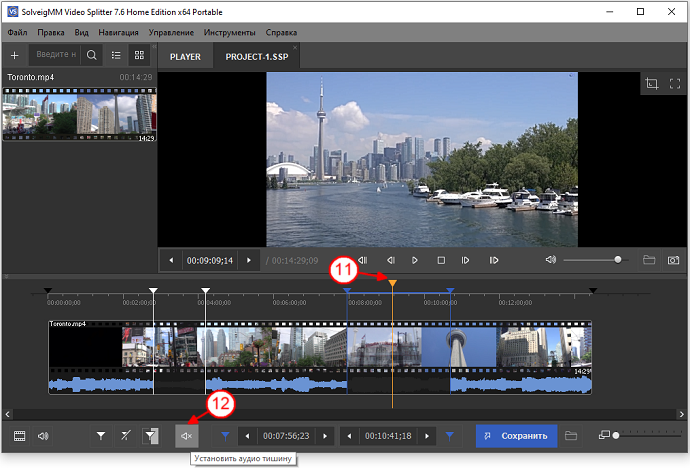The height and width of the screenshot is (468, 690).
Task: Click the add marker icon in bottom toolbar
Action: pos(101,436)
